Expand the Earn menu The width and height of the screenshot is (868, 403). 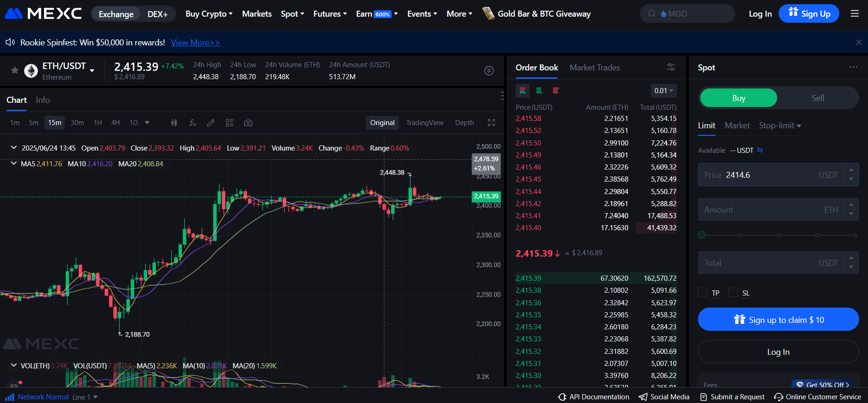[376, 14]
